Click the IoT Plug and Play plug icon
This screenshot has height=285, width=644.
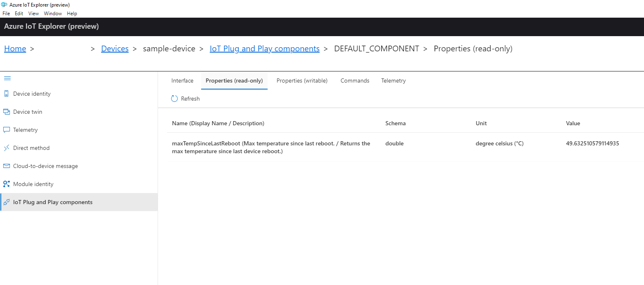7,202
